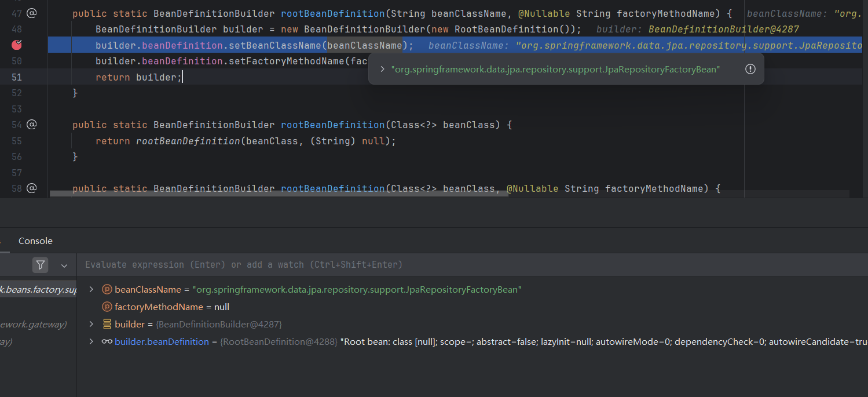Toggle the breakpoint on line 49
The height and width of the screenshot is (397, 868).
click(x=17, y=45)
